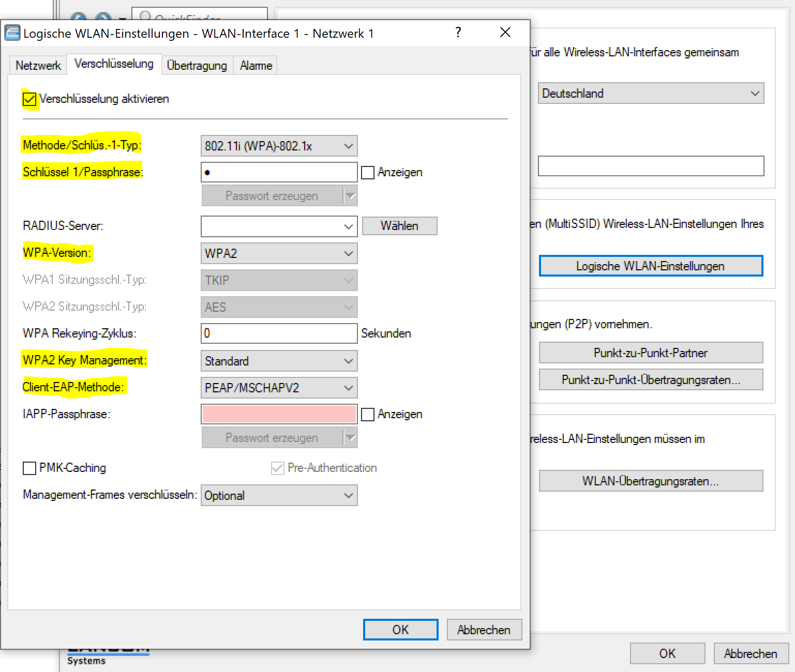Expand the Management-Frames verschlüsseln dropdown
The width and height of the screenshot is (795, 672).
click(279, 496)
